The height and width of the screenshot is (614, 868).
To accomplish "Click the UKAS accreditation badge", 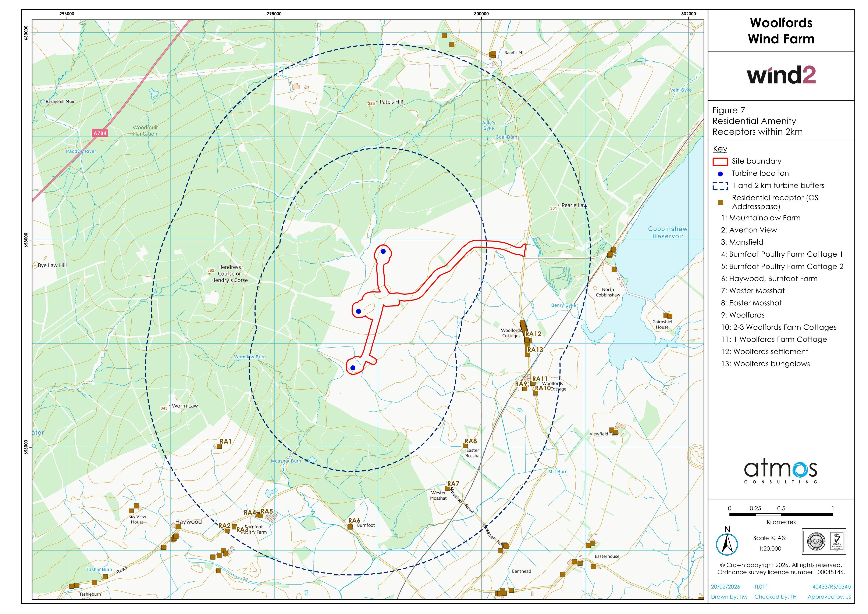I will coord(824,542).
